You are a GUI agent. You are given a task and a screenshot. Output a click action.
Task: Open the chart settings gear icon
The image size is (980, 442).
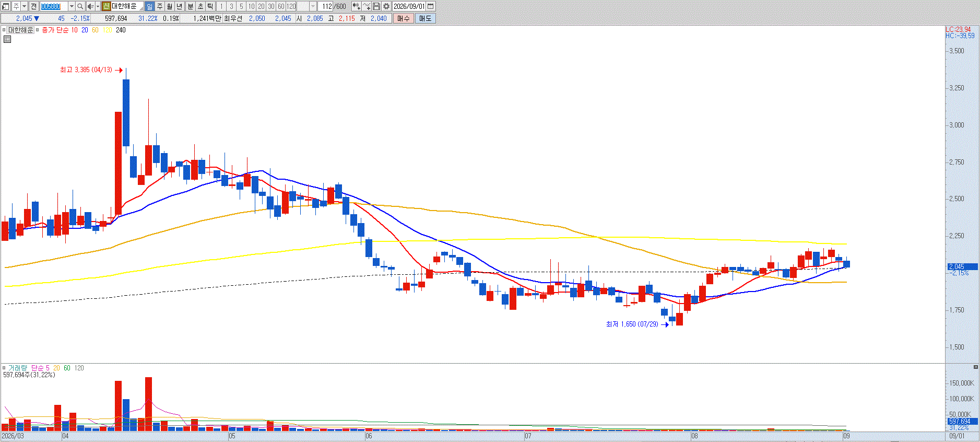(386, 6)
